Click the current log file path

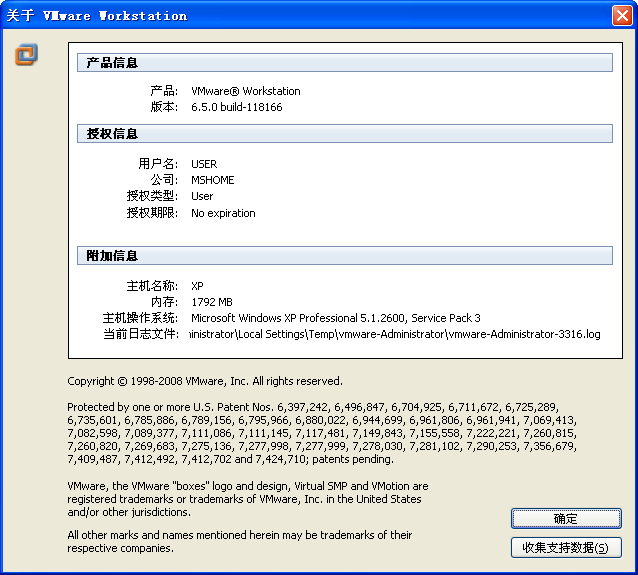(395, 334)
